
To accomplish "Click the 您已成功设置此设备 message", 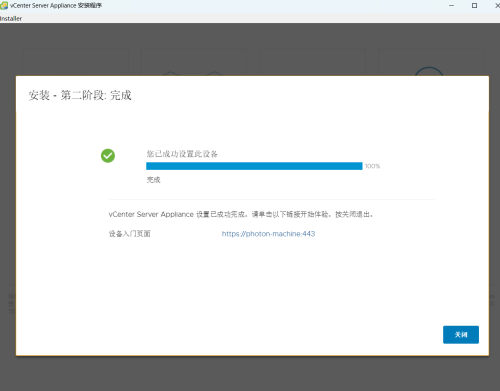I will 182,154.
